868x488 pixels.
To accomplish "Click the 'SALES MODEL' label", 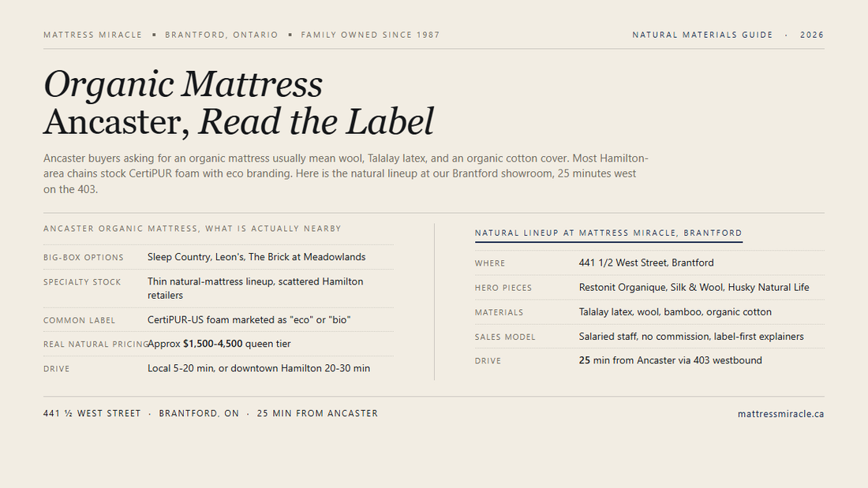I will coord(505,337).
